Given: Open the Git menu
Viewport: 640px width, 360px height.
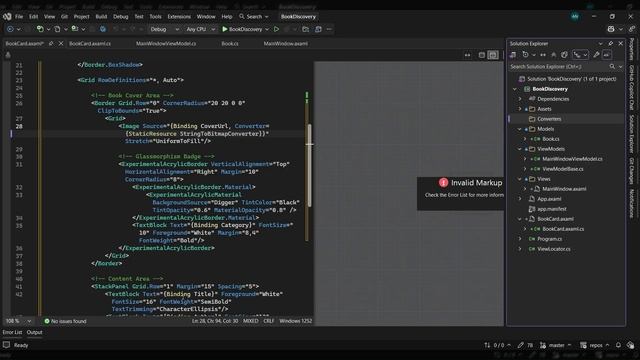Looking at the screenshot, I should coord(64,17).
